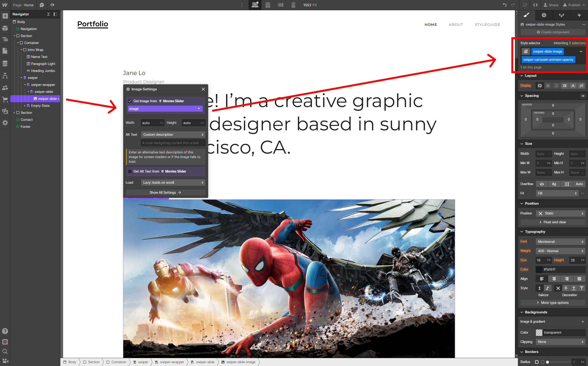Switch to tablet breakpoint view
The height and width of the screenshot is (366, 588).
[x=268, y=5]
